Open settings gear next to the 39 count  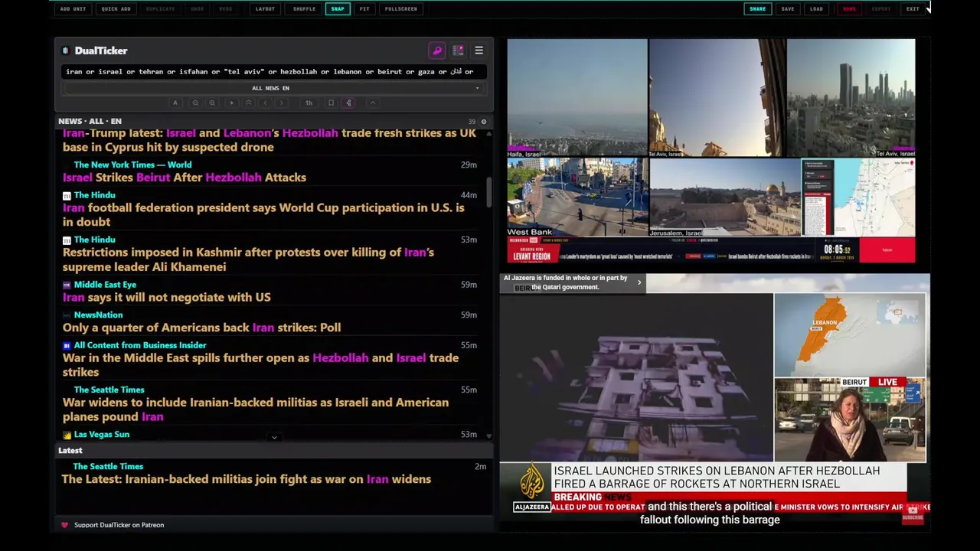(x=483, y=122)
